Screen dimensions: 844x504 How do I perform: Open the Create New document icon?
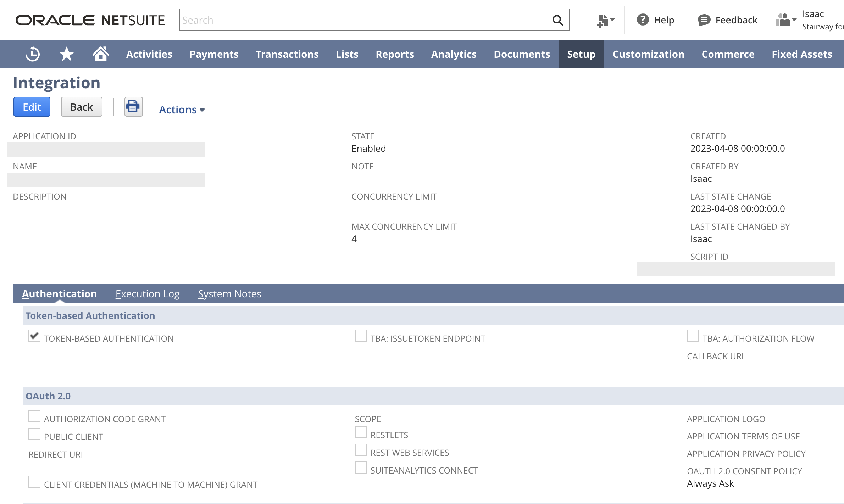(x=602, y=21)
